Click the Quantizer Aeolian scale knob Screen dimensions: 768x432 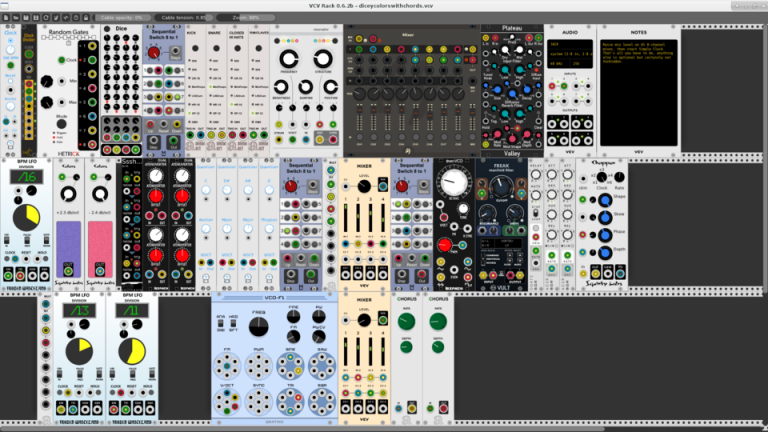tap(206, 229)
